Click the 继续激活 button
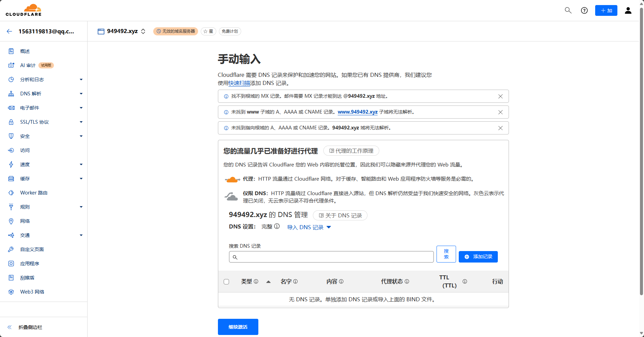The height and width of the screenshot is (337, 644). (x=238, y=327)
